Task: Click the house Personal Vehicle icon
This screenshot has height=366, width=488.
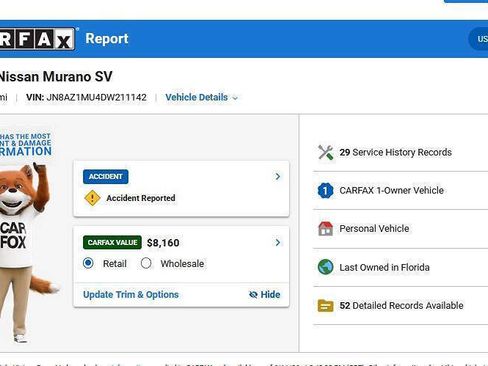Action: (x=325, y=229)
